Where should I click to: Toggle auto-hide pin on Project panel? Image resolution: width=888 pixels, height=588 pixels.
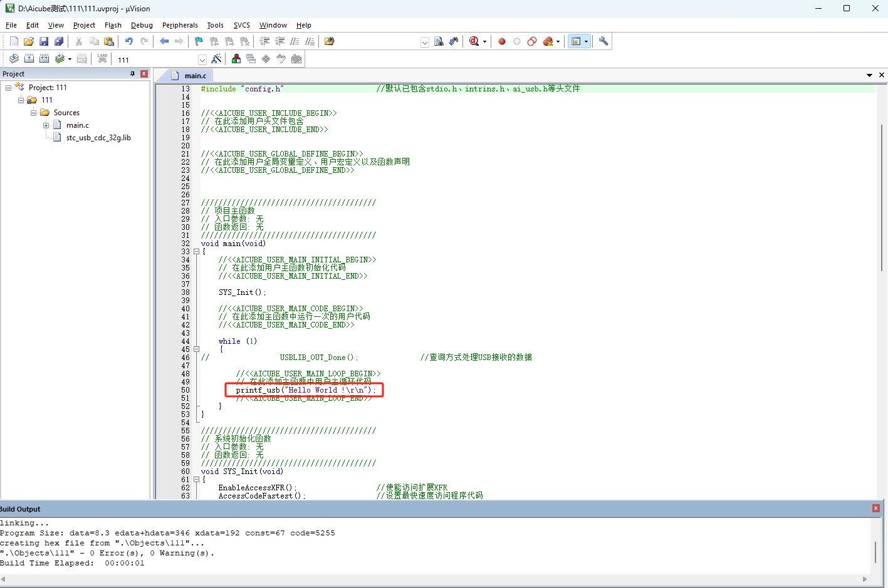coord(132,74)
